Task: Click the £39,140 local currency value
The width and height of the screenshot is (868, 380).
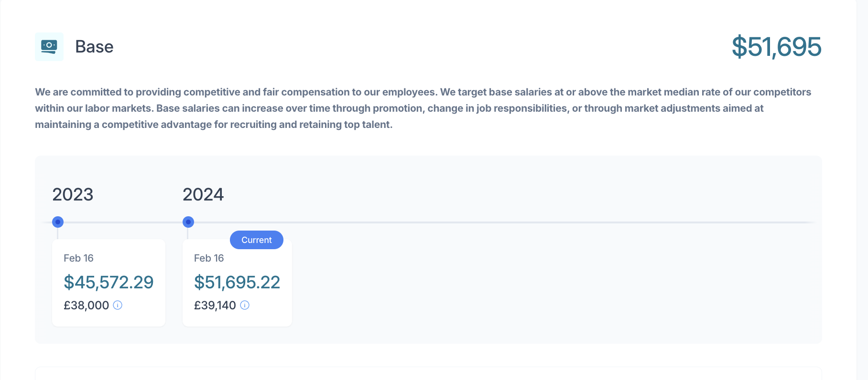Action: (x=215, y=306)
